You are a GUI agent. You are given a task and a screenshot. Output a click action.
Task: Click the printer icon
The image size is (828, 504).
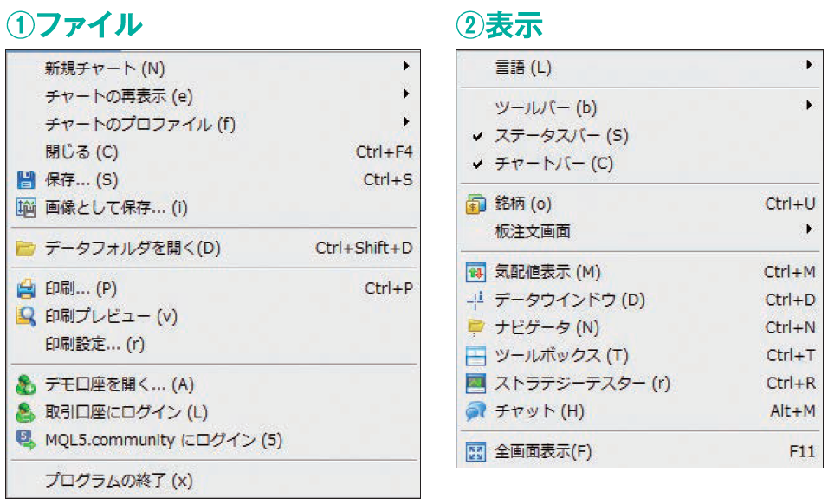click(x=25, y=288)
